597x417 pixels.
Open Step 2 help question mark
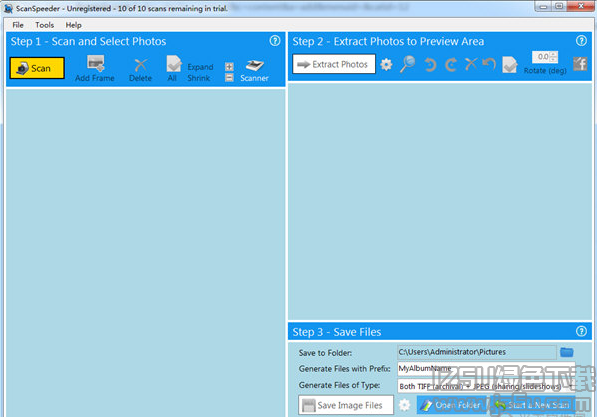click(581, 41)
